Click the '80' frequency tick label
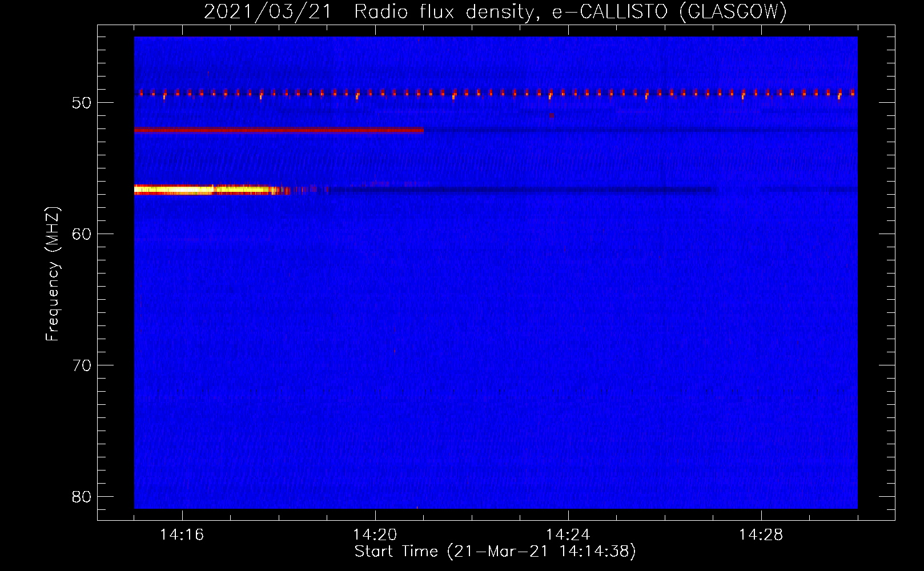 (x=82, y=497)
